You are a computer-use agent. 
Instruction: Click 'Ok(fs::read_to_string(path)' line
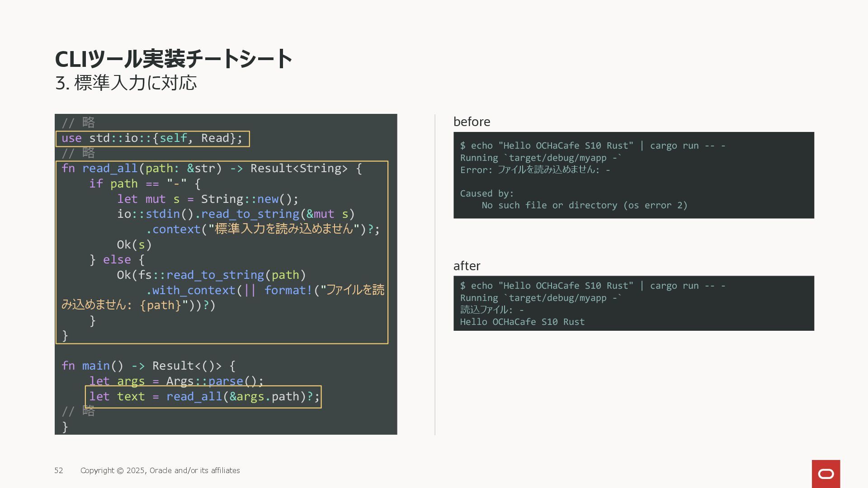[x=212, y=275]
